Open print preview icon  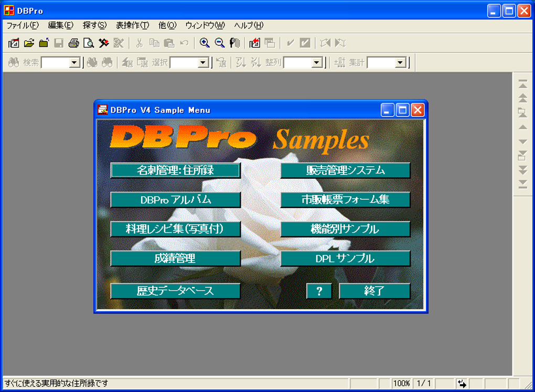click(89, 43)
